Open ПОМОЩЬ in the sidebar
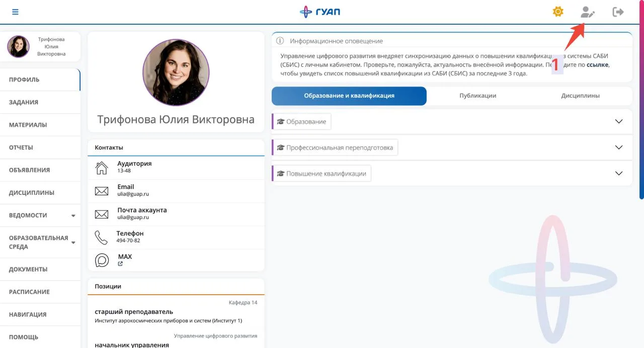Image resolution: width=644 pixels, height=348 pixels. pos(40,337)
